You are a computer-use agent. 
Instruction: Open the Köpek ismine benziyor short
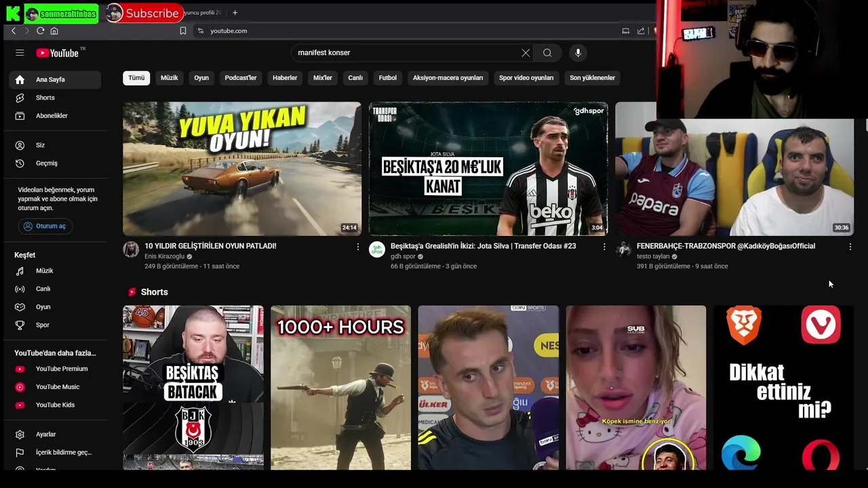(x=636, y=388)
